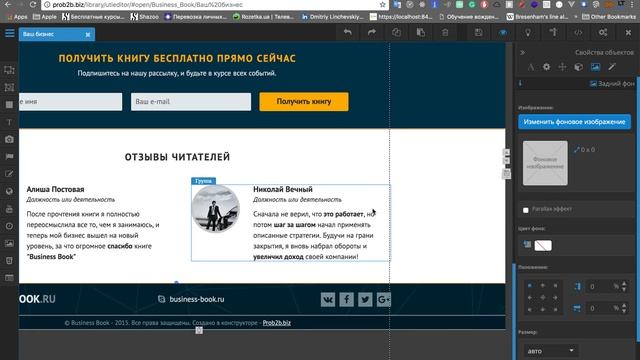Click the lightbulb hints icon
This screenshot has height=360, width=640.
[528, 33]
